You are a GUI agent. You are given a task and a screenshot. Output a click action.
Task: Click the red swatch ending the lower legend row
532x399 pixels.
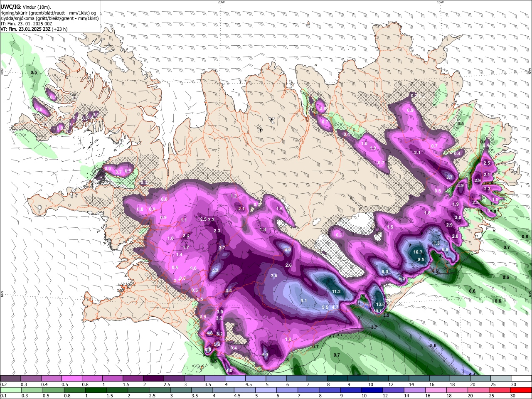[x=521, y=390]
